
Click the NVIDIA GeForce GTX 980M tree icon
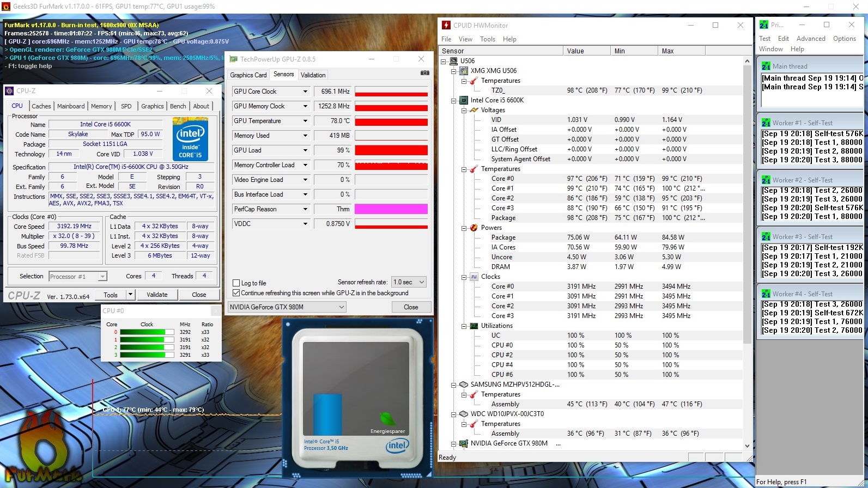pos(464,443)
